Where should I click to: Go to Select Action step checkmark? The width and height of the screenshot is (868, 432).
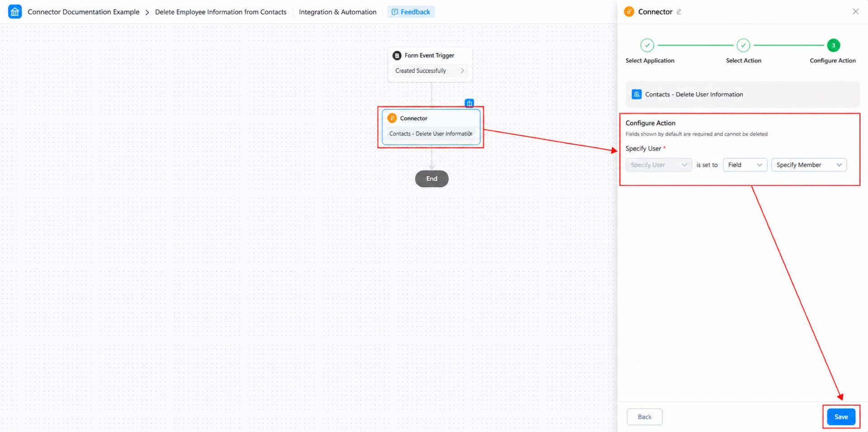click(743, 45)
